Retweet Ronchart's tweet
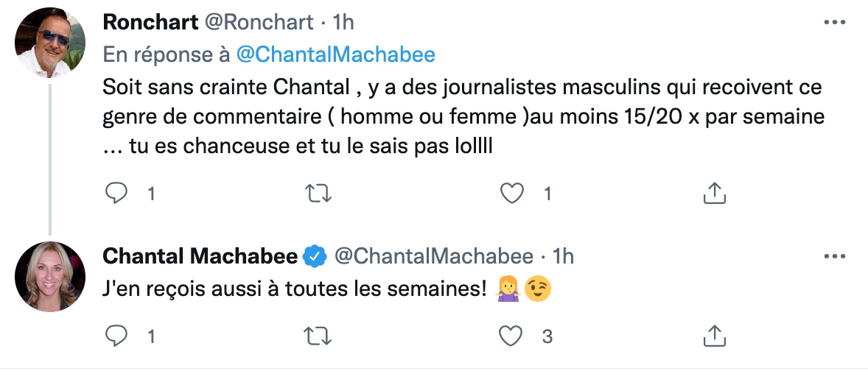Image resolution: width=868 pixels, height=371 pixels. pyautogui.click(x=318, y=194)
